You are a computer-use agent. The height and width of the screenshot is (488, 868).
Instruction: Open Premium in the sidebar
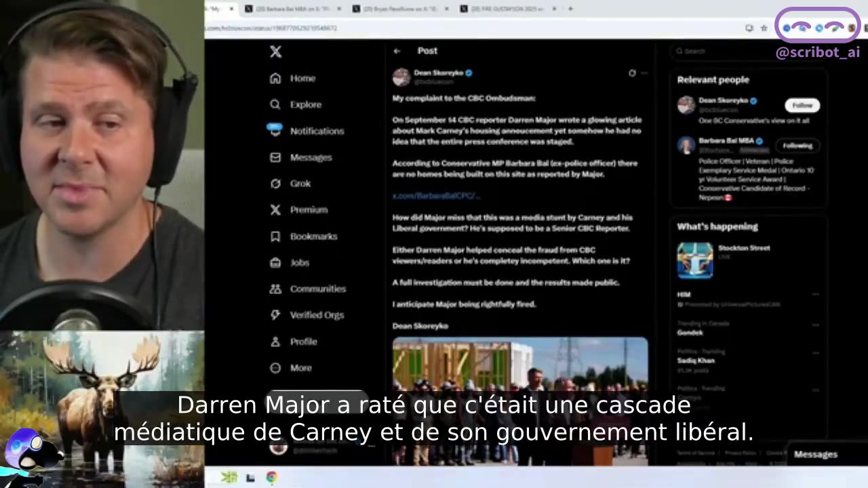pos(299,210)
